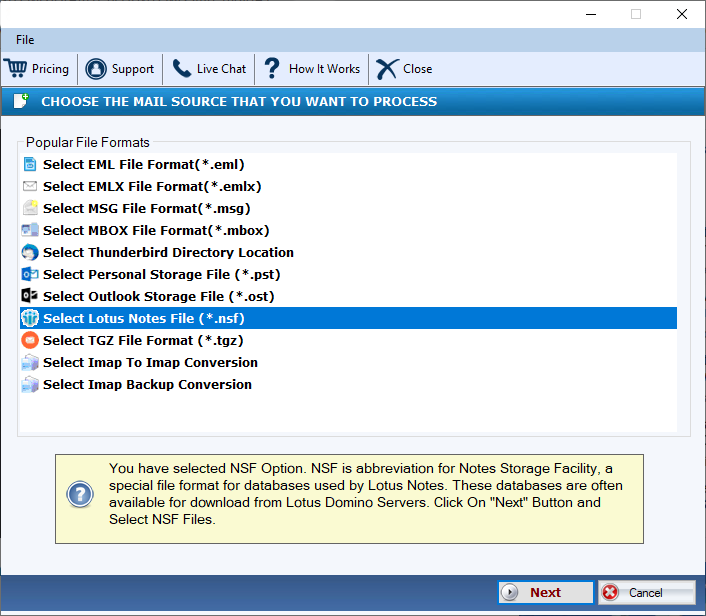Image resolution: width=706 pixels, height=616 pixels.
Task: Click the new document icon in header banner
Action: click(x=21, y=101)
